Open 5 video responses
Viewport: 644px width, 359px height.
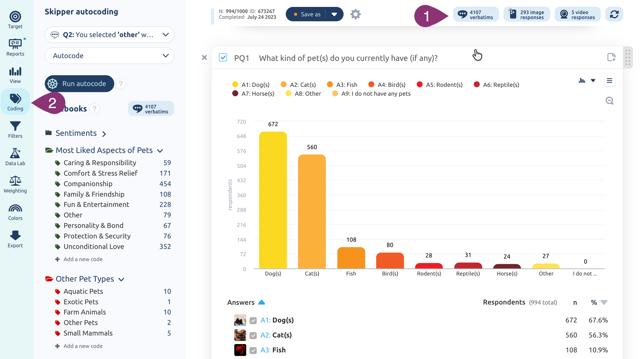coord(578,14)
